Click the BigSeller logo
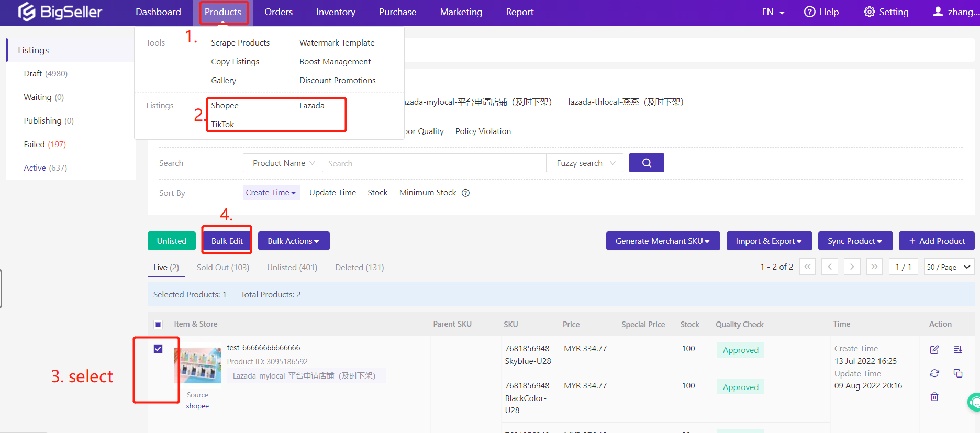 point(60,12)
